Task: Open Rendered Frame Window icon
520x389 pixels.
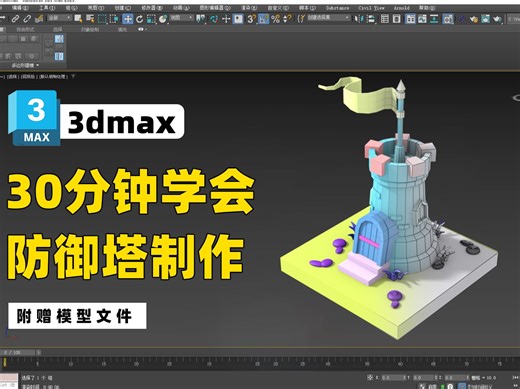Action: (x=485, y=19)
